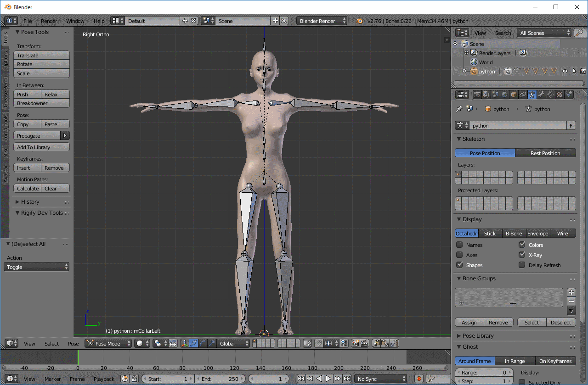Switch to the Grease Pencil side tab

pyautogui.click(x=6, y=92)
